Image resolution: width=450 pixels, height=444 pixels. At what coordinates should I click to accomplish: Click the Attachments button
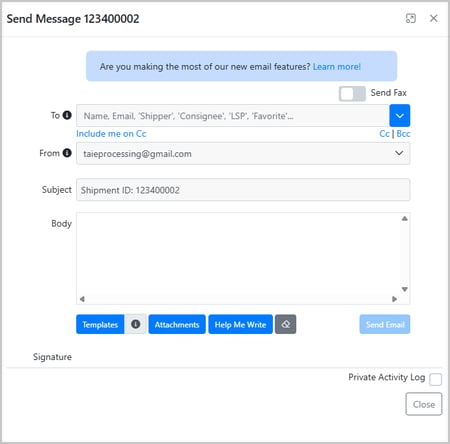[177, 324]
